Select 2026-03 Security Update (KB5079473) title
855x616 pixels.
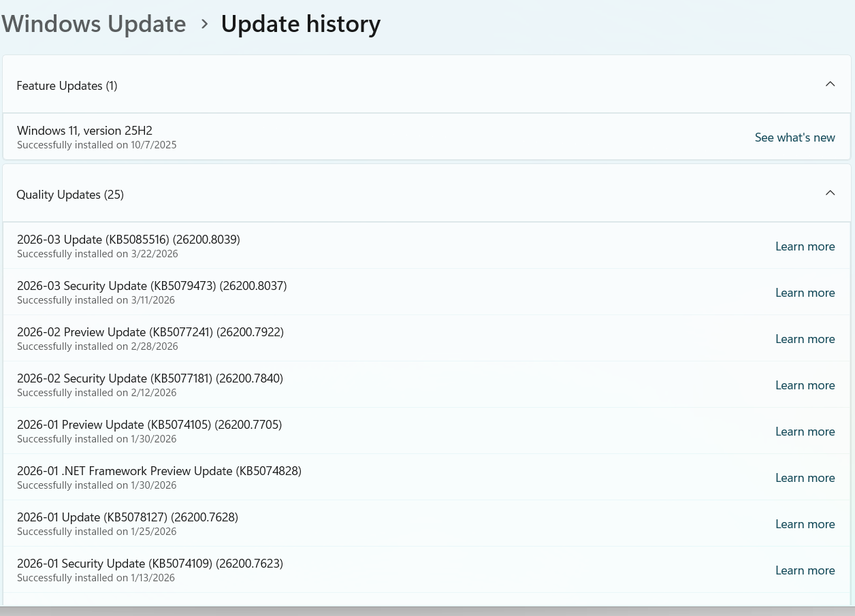coord(152,286)
